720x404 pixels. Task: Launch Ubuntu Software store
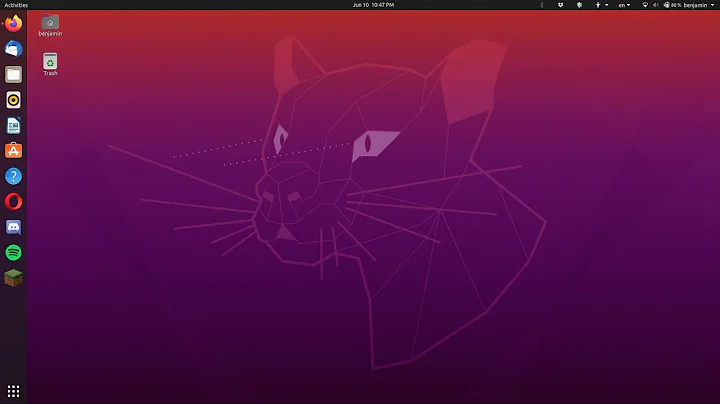pos(13,150)
